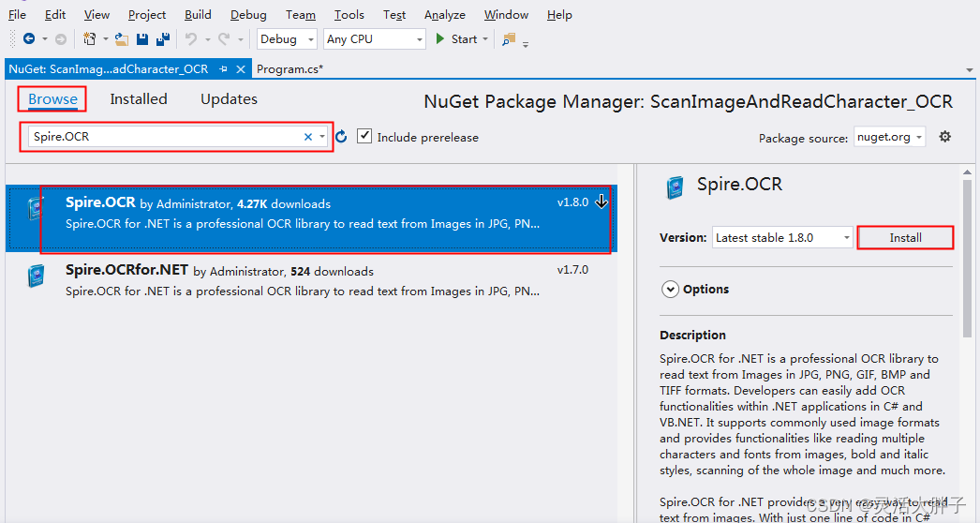Screen dimensions: 980x523
Task: Open the Project menu
Action: 147,14
